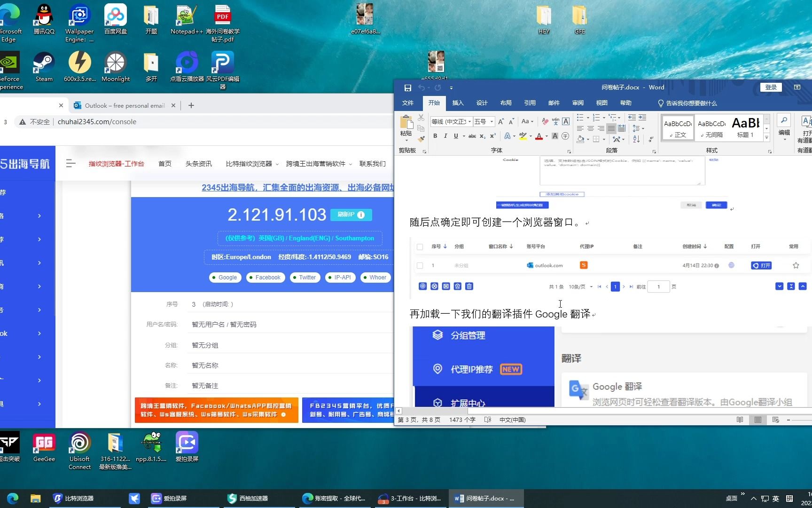
Task: Expand 比特指纹浏览器 menu on website
Action: [x=252, y=164]
